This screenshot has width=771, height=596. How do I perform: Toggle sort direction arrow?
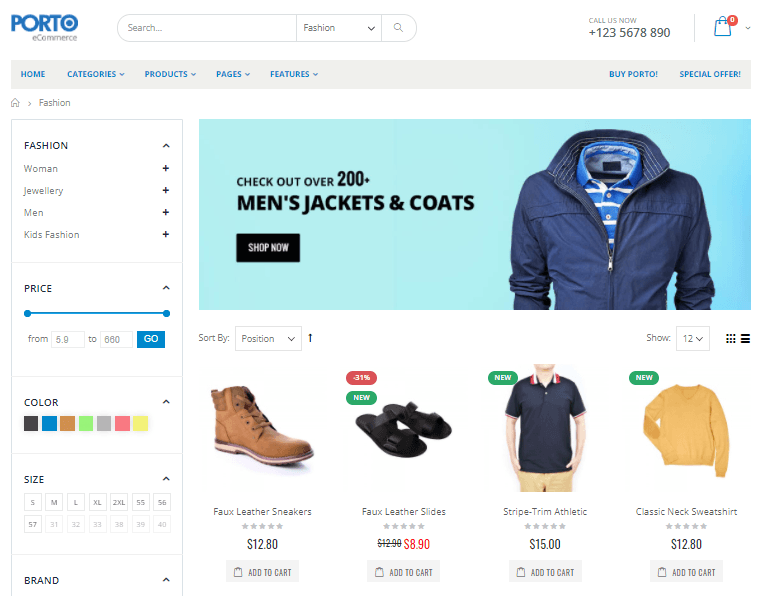pos(310,338)
